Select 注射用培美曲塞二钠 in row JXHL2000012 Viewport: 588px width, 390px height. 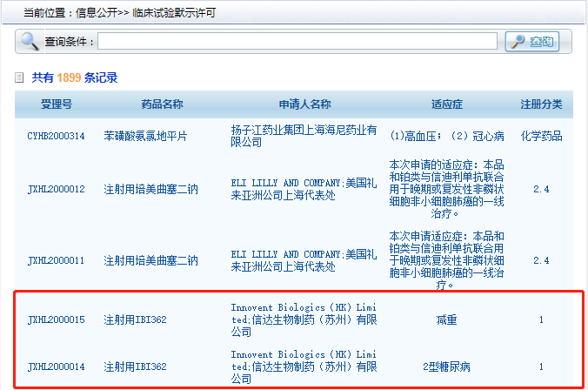tap(150, 189)
